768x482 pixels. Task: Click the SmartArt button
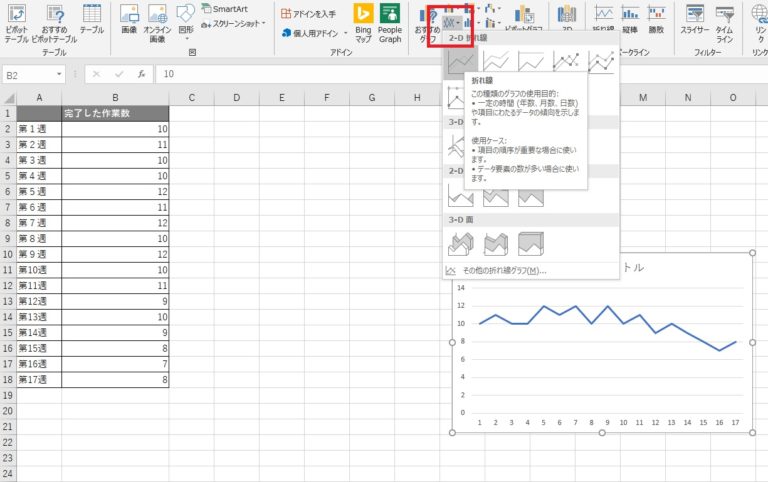[x=225, y=9]
